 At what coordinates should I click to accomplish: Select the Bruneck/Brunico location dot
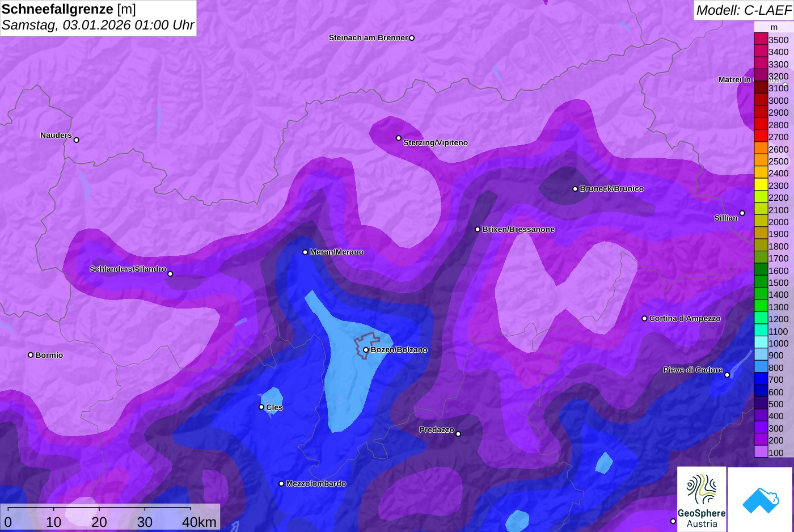[575, 188]
